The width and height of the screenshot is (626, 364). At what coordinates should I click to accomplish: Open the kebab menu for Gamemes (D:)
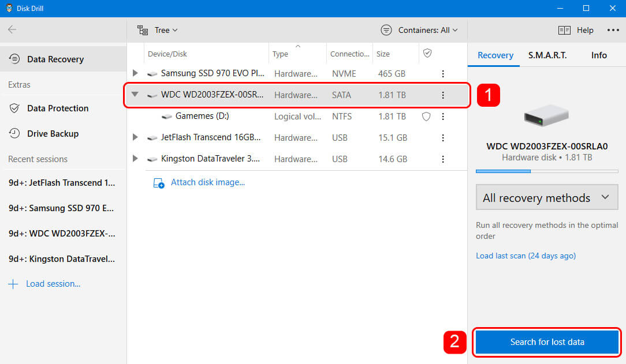pos(443,117)
